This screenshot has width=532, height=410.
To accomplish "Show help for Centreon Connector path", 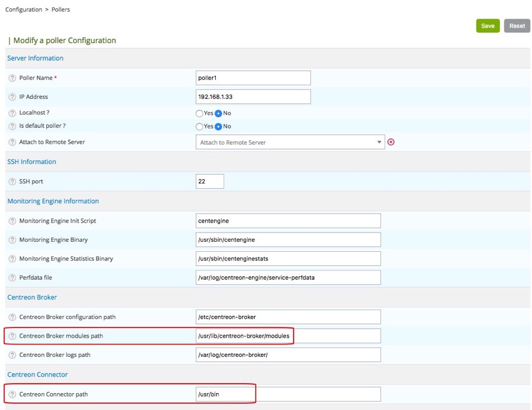I will [12, 394].
